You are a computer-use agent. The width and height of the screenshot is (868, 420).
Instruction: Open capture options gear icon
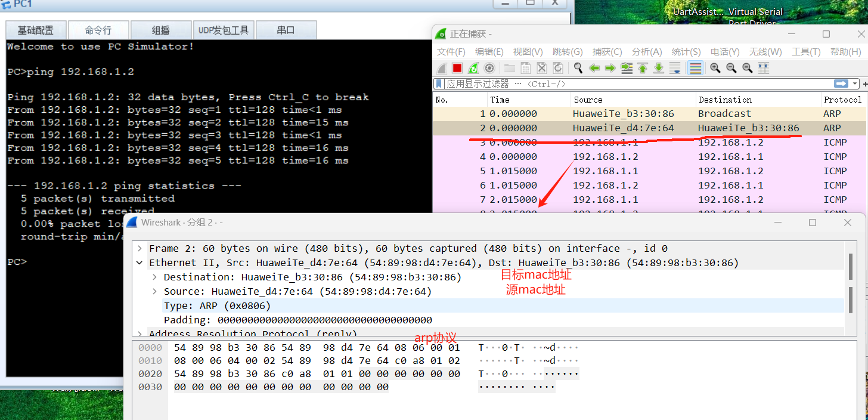(x=489, y=68)
